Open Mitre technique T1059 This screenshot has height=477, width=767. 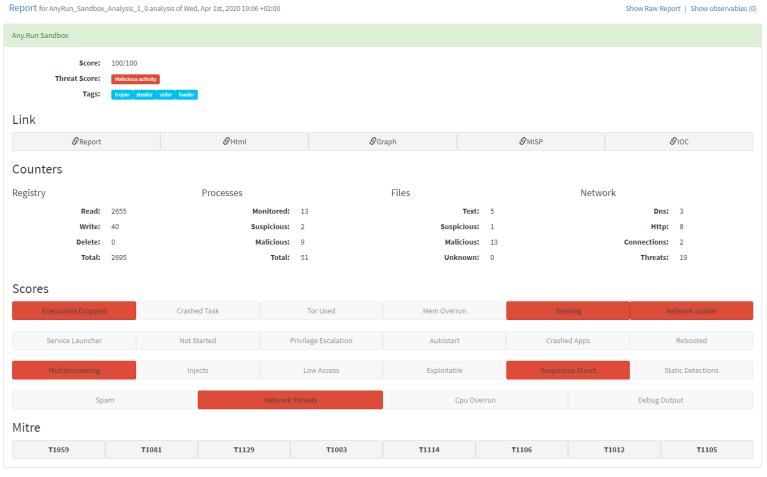coord(58,450)
